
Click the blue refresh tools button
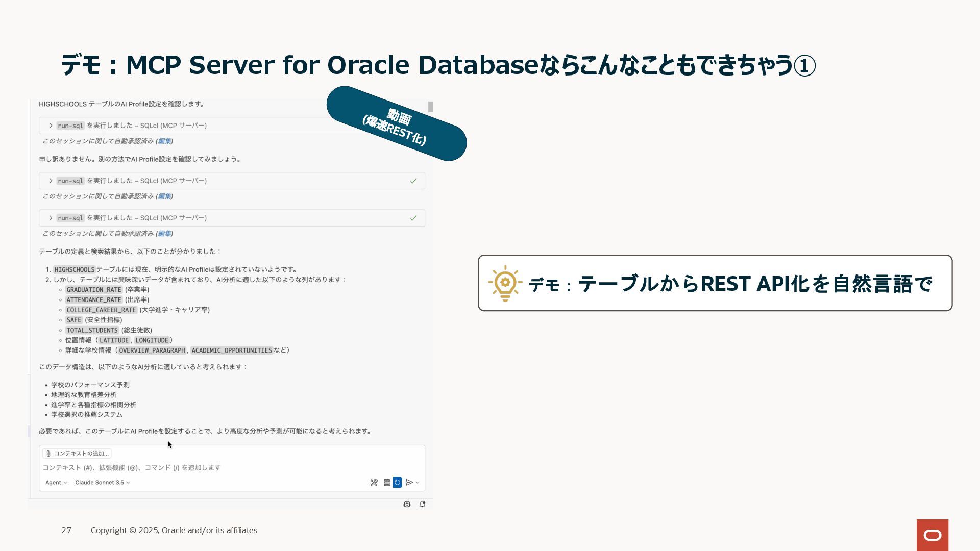tap(397, 482)
